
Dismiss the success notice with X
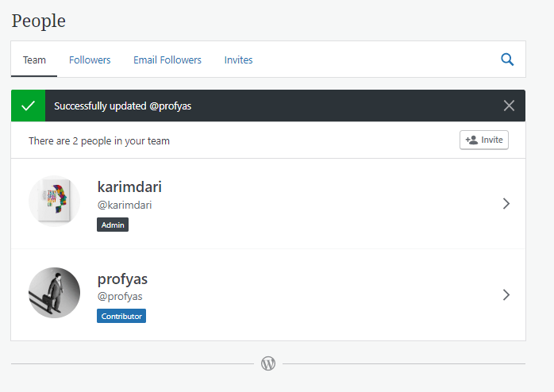509,106
